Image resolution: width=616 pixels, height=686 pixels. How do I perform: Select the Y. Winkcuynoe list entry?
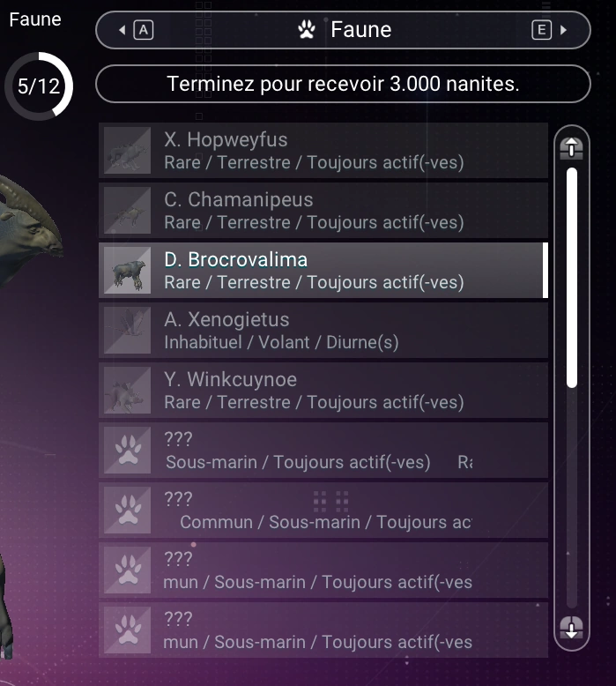(323, 391)
